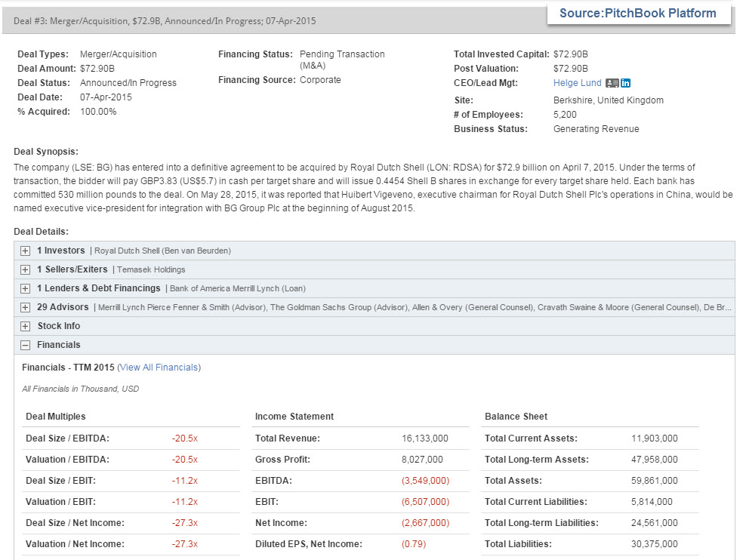Screen dimensions: 740x560
Task: Select the Net Income value (2,667,000)
Action: [x=425, y=523]
